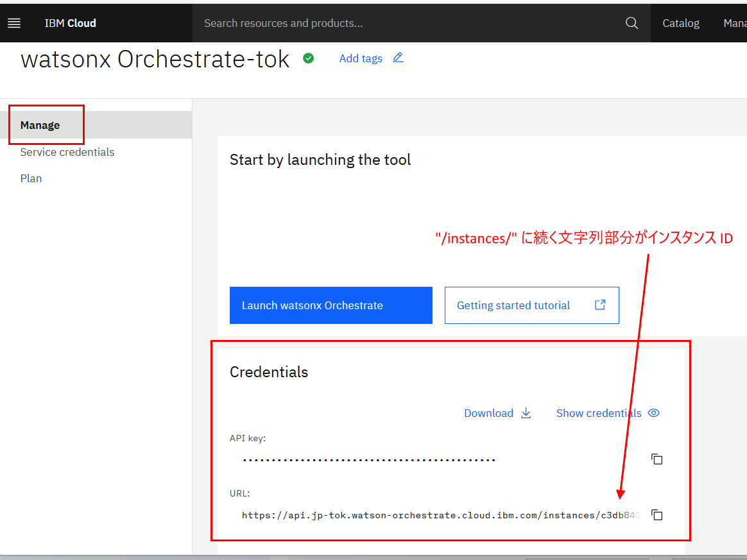Select the Manage sidebar tab
The height and width of the screenshot is (560, 747).
(x=96, y=124)
